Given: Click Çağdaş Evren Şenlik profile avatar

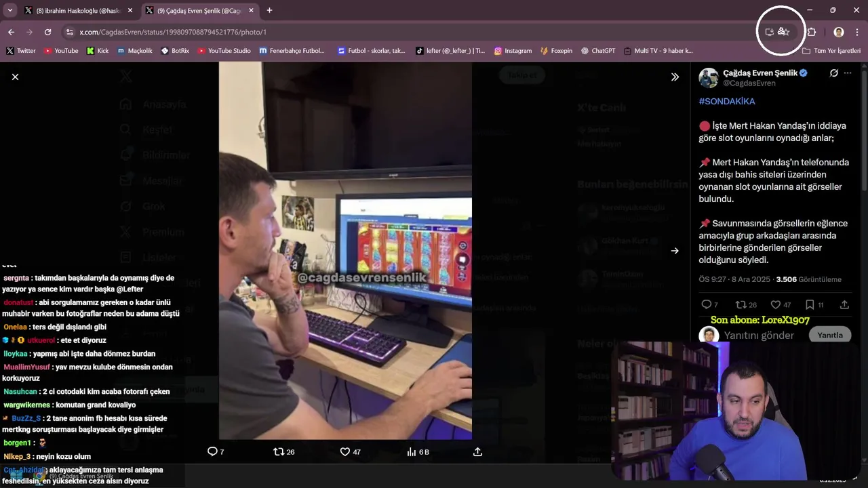Looking at the screenshot, I should (x=709, y=78).
